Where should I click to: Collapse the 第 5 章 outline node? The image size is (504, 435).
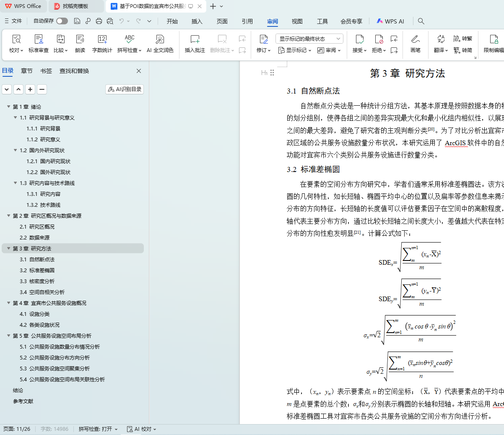(x=8, y=336)
